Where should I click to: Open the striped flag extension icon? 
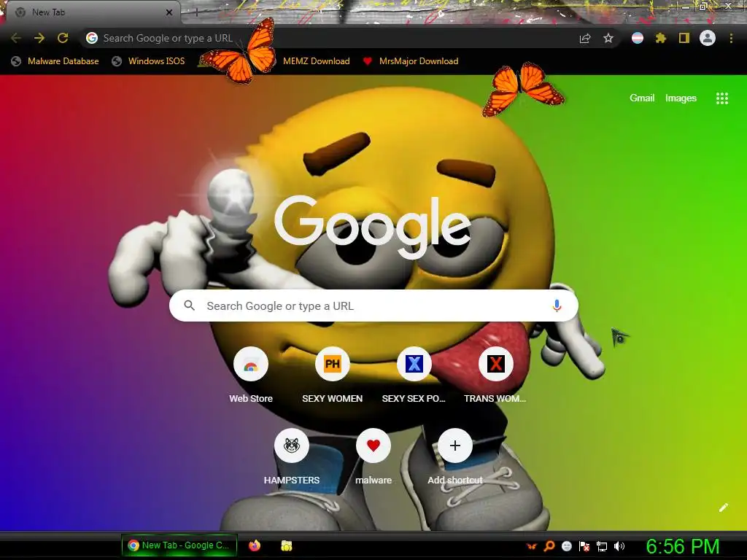point(638,38)
